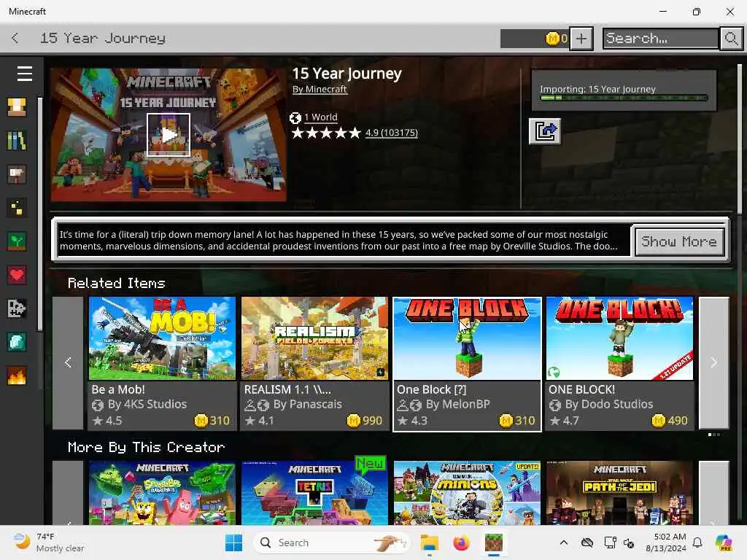Click By 4KS Studios creator text
747x560 pixels.
[147, 404]
